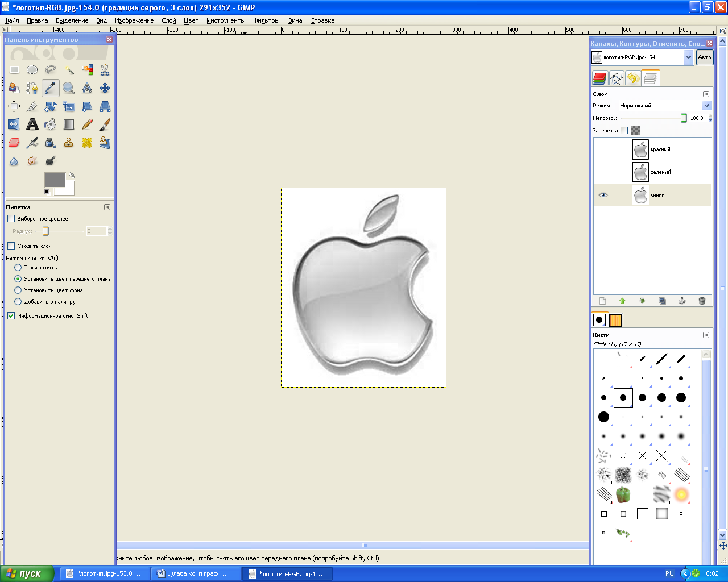Viewport: 728px width, 582px height.
Task: Anchor the floating layer
Action: 682,301
